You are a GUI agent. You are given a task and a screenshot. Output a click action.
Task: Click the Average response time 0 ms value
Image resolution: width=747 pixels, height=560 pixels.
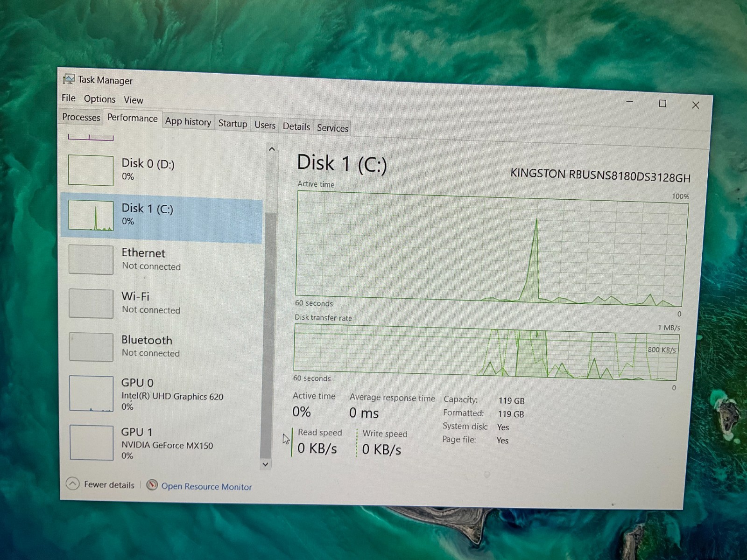pos(364,413)
